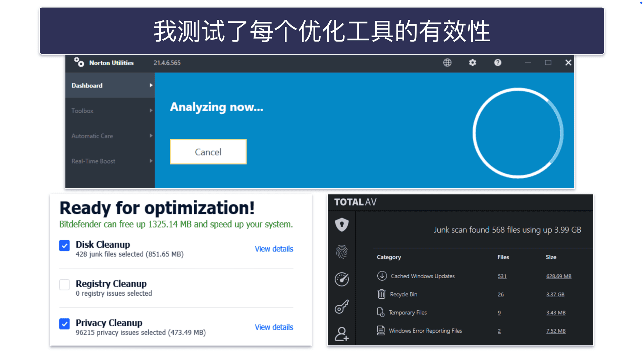Click the Privacy Cleanup heading text

tap(109, 323)
